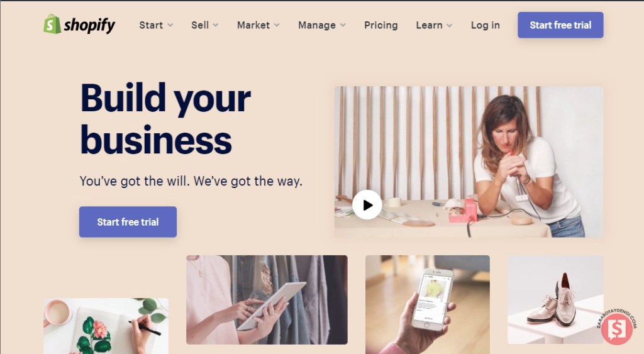
Task: Click the Shopify wordmark text
Action: click(x=89, y=25)
